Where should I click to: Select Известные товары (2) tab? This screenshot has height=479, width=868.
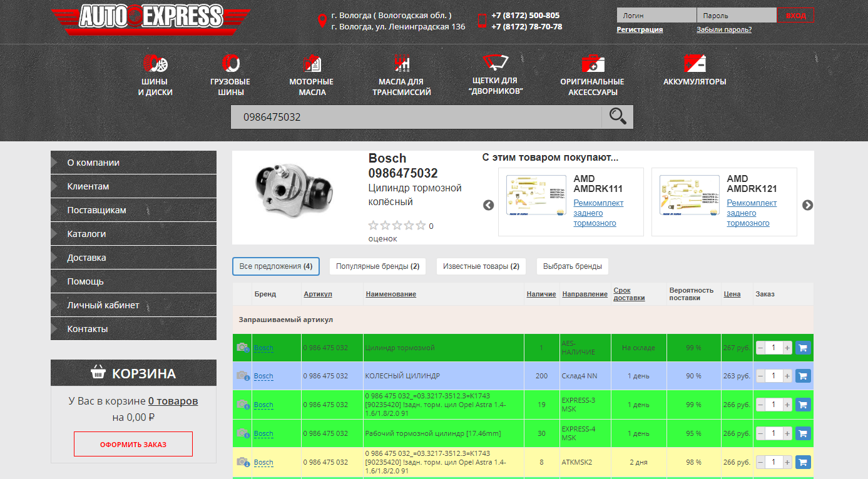[481, 266]
